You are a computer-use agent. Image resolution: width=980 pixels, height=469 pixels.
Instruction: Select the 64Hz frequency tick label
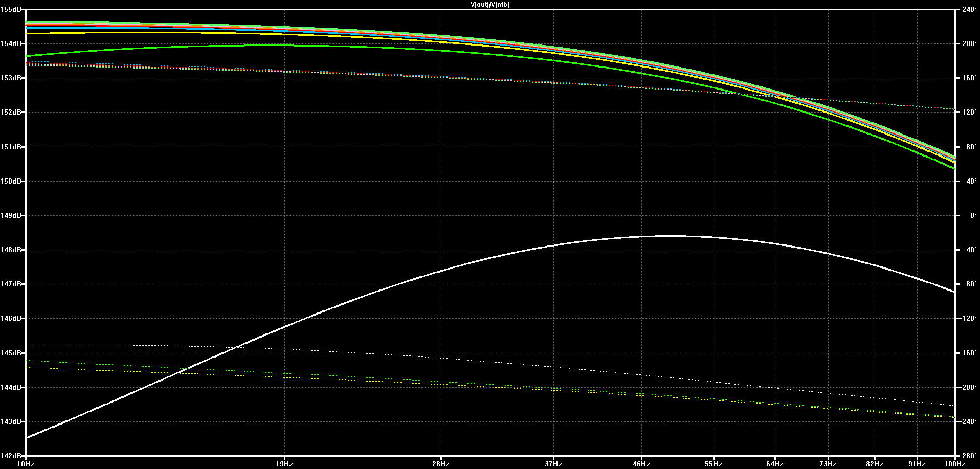[775, 464]
